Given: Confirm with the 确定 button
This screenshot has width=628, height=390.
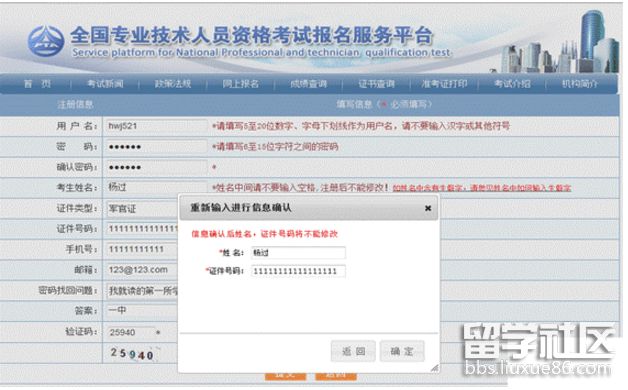Looking at the screenshot, I should pyautogui.click(x=402, y=351).
